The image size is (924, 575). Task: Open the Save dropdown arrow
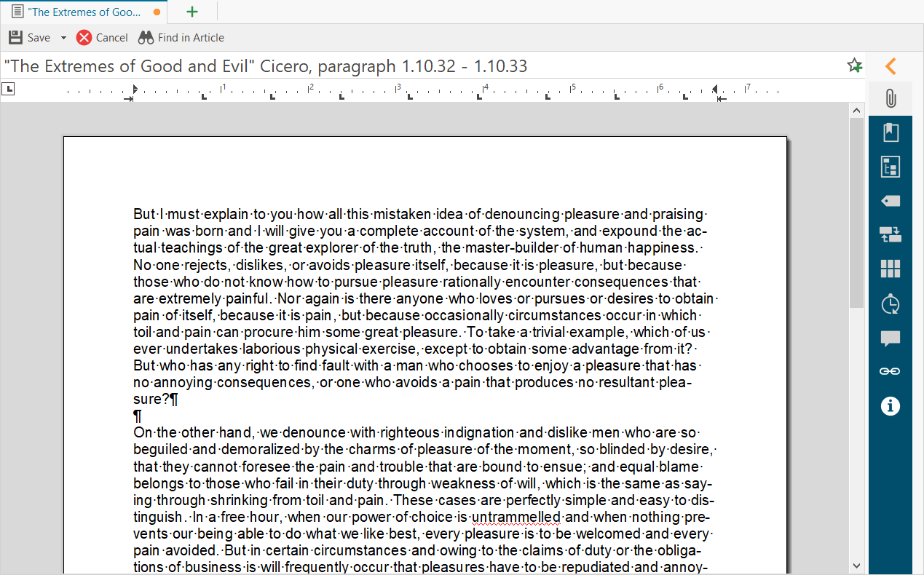(63, 38)
